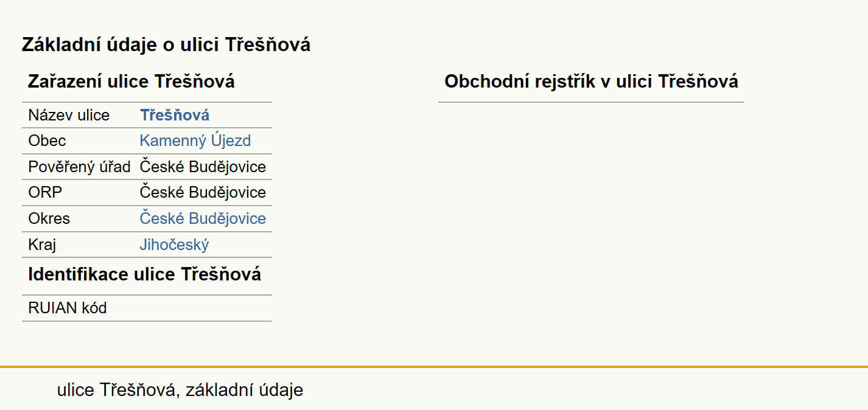Select the ORP row label
The height and width of the screenshot is (410, 868).
pyautogui.click(x=45, y=193)
